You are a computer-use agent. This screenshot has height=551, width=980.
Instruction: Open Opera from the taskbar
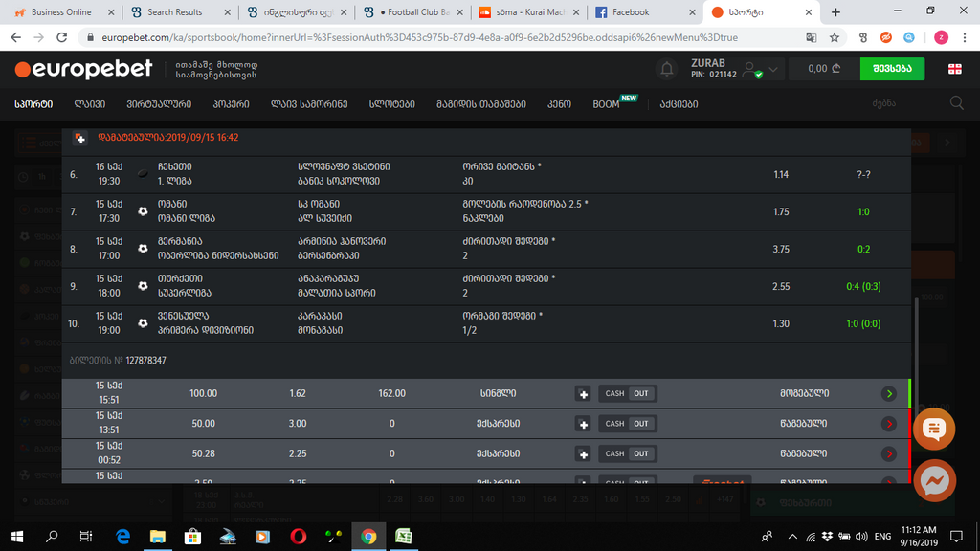coord(299,536)
